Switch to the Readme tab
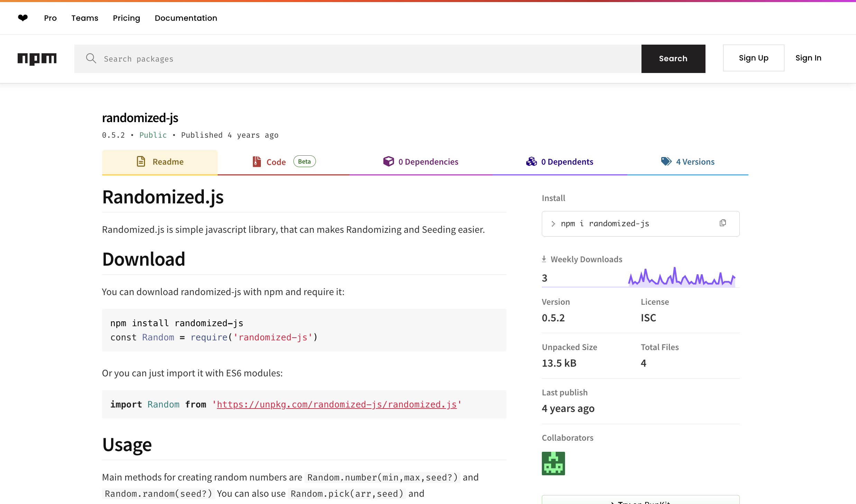The width and height of the screenshot is (856, 504). pyautogui.click(x=160, y=162)
